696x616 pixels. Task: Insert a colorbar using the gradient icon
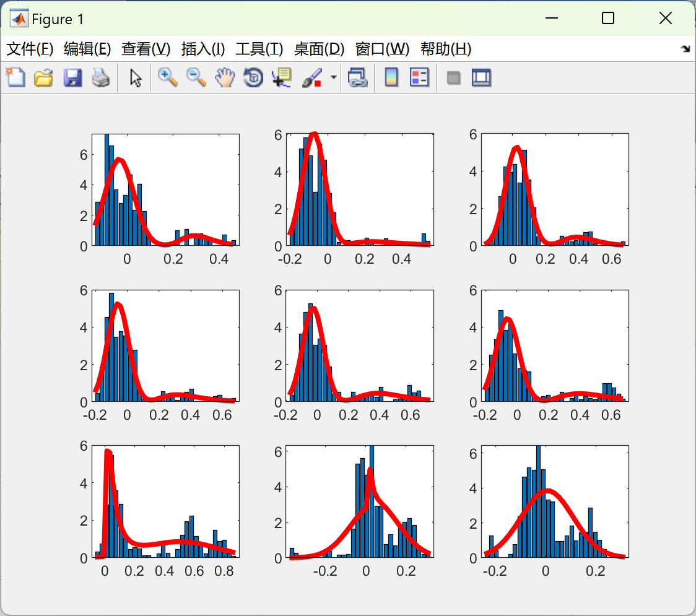391,78
